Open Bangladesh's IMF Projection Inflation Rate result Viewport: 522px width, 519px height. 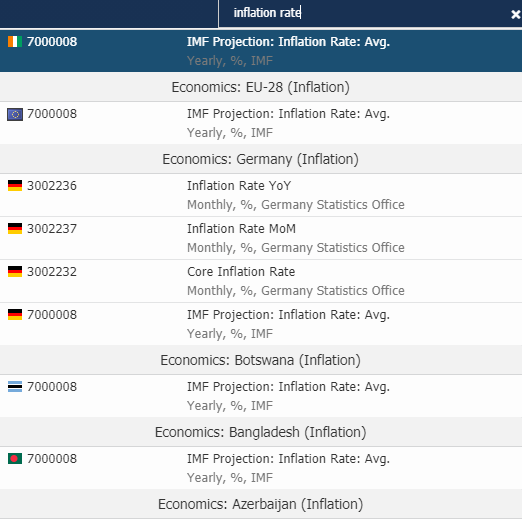coord(261,468)
